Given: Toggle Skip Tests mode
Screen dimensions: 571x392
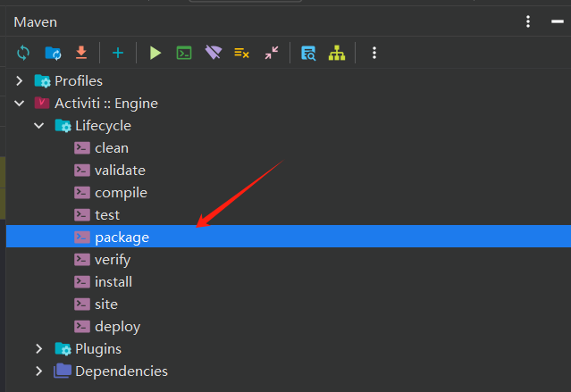Looking at the screenshot, I should [241, 53].
